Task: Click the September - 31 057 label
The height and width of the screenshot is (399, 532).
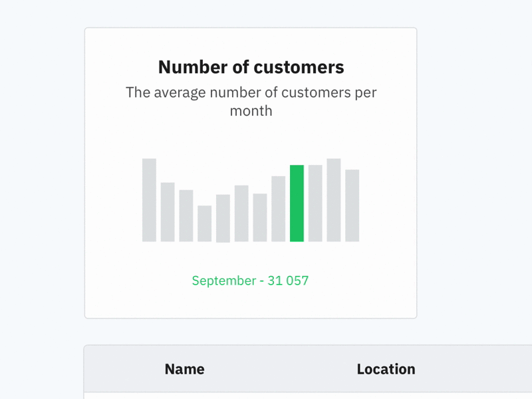Action: click(x=249, y=280)
